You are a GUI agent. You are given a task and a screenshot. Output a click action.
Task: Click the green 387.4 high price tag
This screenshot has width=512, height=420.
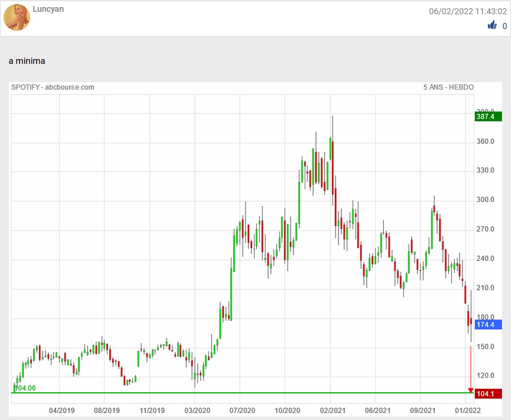(x=488, y=116)
